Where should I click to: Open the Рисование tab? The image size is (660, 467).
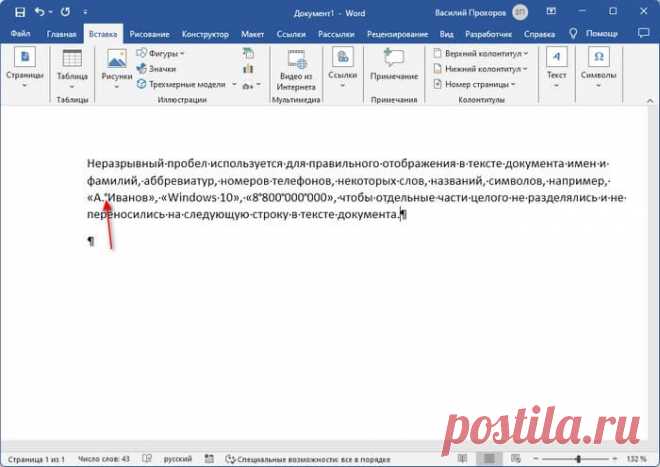(149, 34)
